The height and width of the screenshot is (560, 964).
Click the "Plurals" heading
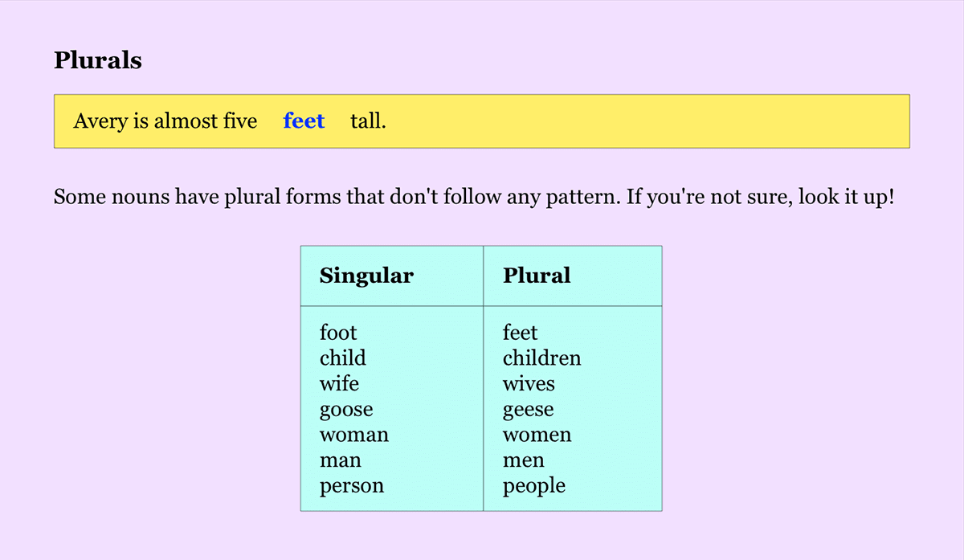click(97, 60)
